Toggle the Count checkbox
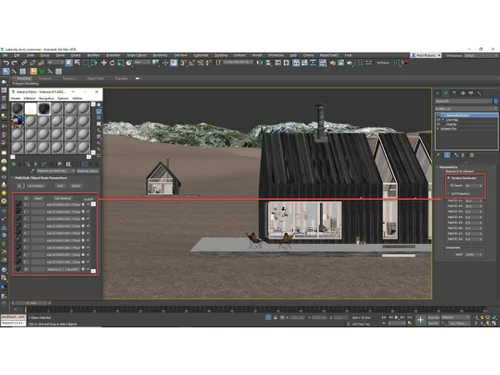 [452, 186]
